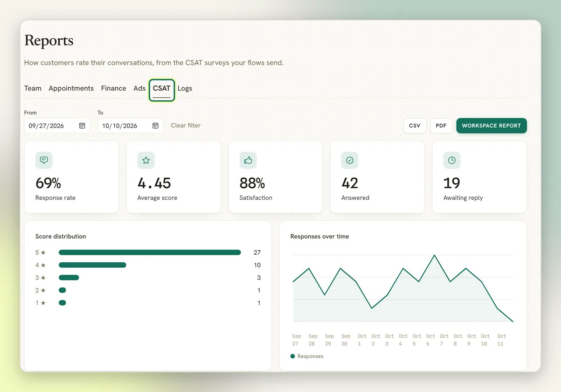The width and height of the screenshot is (561, 392).
Task: Click the Clear filter link
Action: 185,125
